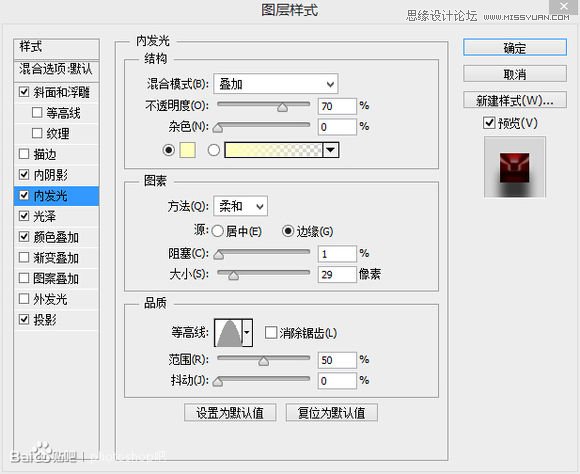Uncheck the 颜色叠加 checkbox
The height and width of the screenshot is (474, 580).
pyautogui.click(x=24, y=237)
